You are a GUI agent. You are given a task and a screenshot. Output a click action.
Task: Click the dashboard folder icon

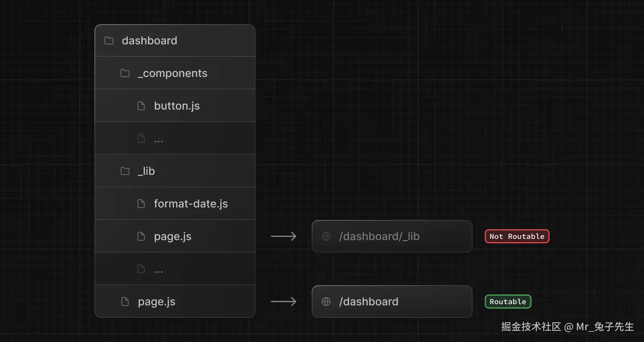coord(109,41)
